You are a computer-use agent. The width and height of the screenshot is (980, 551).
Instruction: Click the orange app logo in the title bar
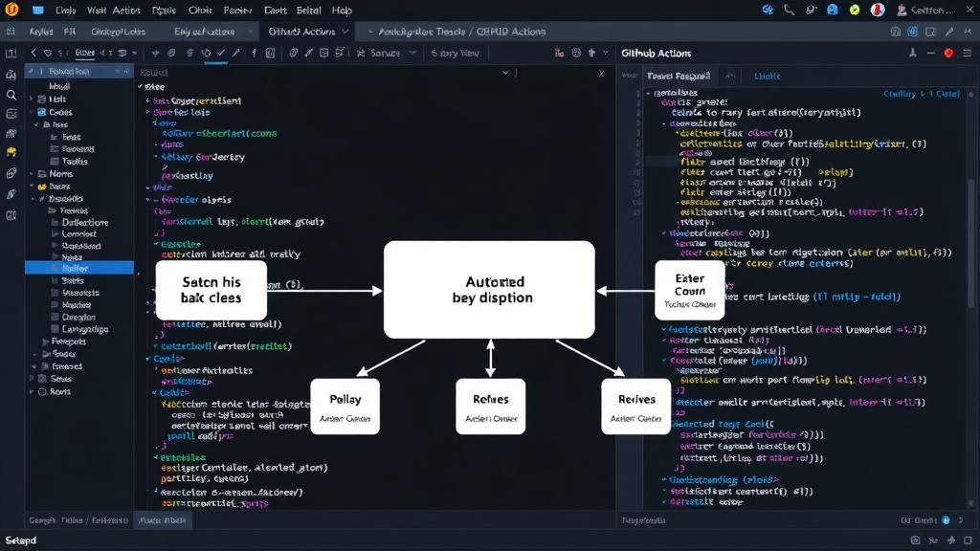click(11, 10)
